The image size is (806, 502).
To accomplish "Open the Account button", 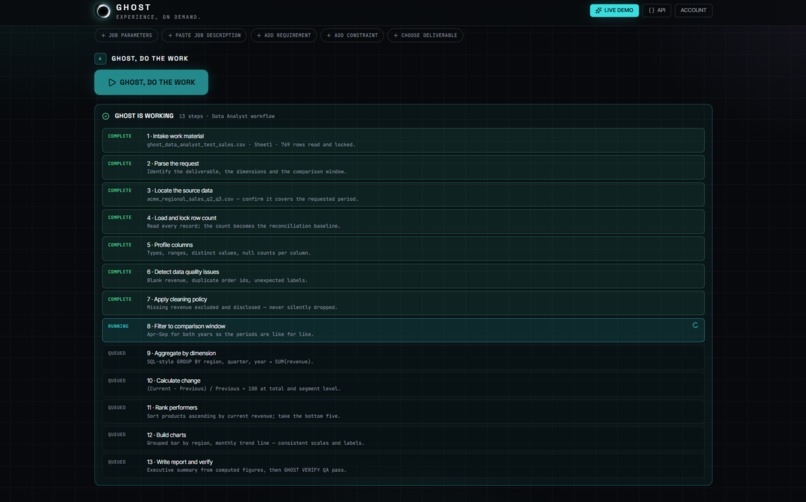I will (693, 10).
